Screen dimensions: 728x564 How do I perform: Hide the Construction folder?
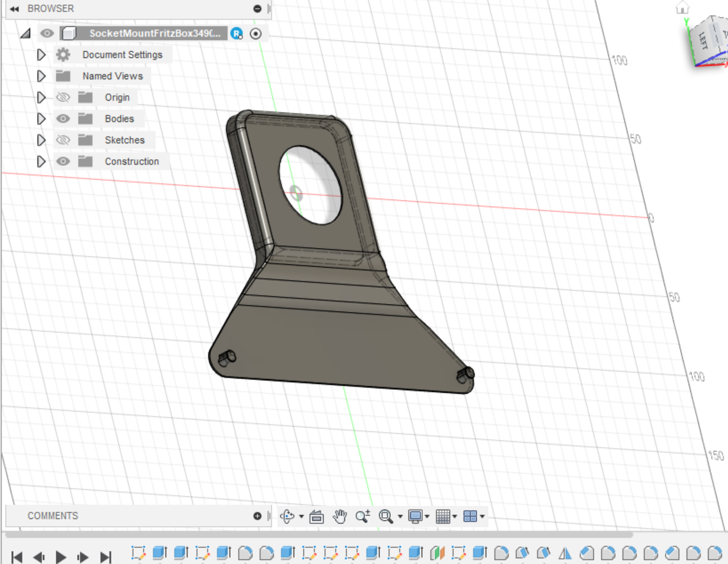coord(63,161)
